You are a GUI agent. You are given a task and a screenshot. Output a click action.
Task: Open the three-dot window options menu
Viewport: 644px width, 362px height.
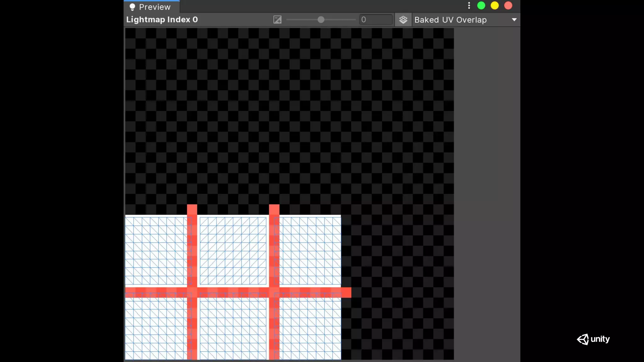tap(469, 6)
